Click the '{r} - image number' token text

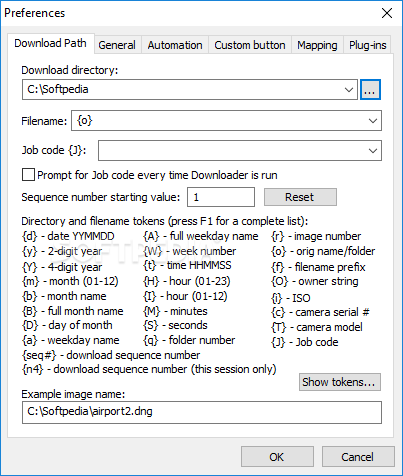click(316, 236)
